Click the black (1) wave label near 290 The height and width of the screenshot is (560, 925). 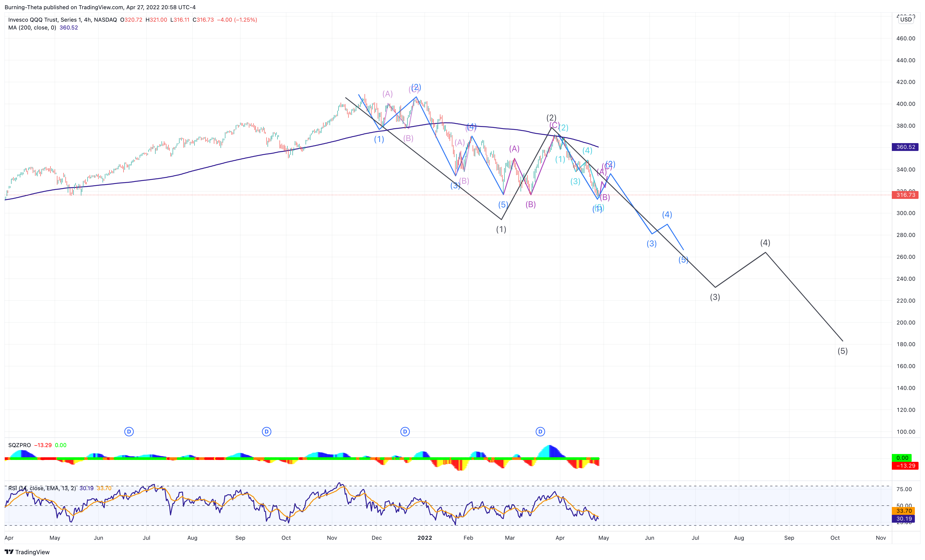[501, 229]
